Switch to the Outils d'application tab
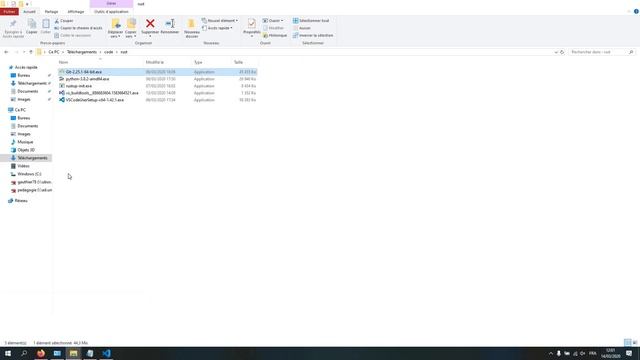This screenshot has width=640, height=360. pos(111,12)
